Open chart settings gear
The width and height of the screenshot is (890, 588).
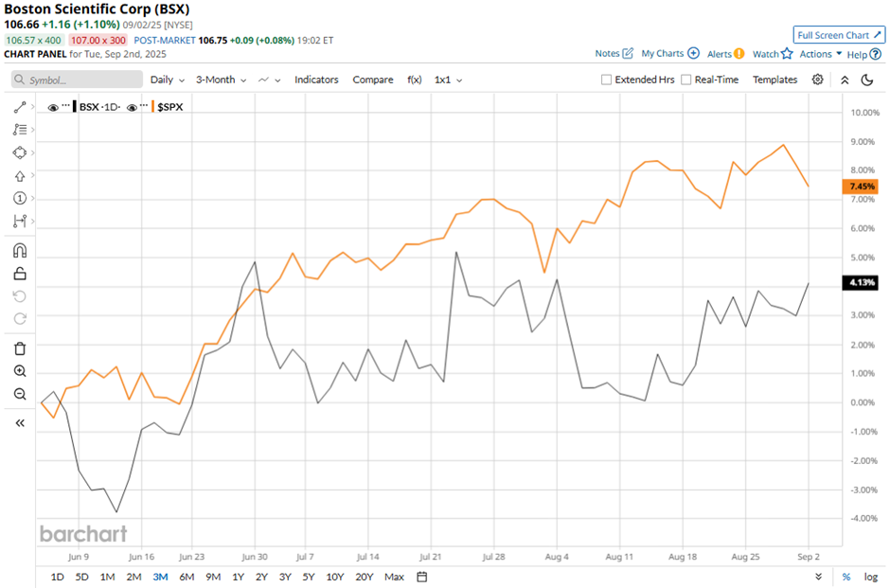(x=817, y=80)
